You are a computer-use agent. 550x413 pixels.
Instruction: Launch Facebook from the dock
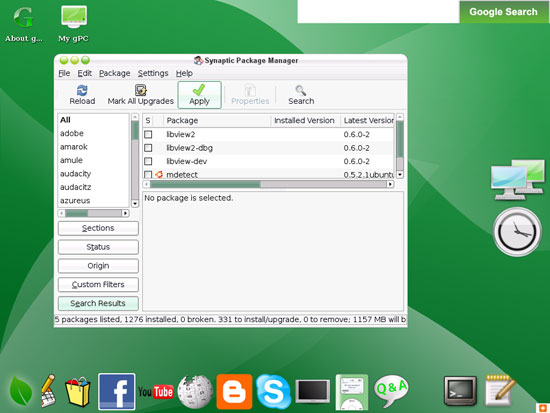[116, 391]
